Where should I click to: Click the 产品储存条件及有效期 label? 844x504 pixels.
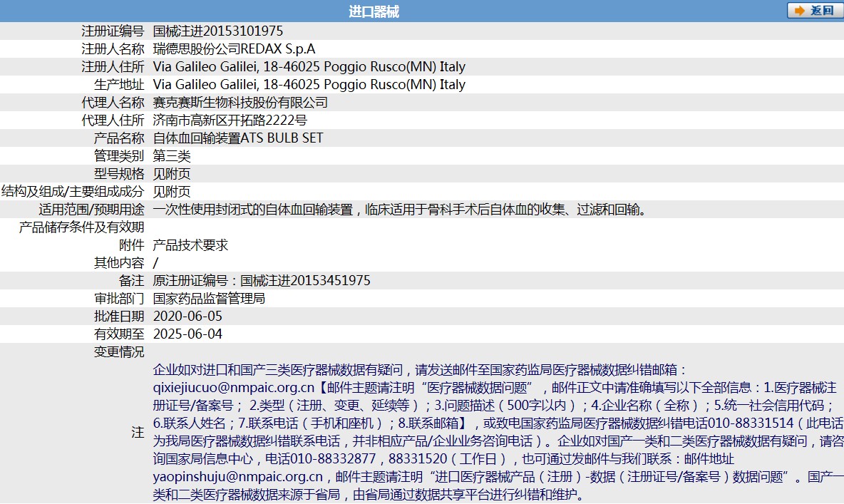click(82, 227)
